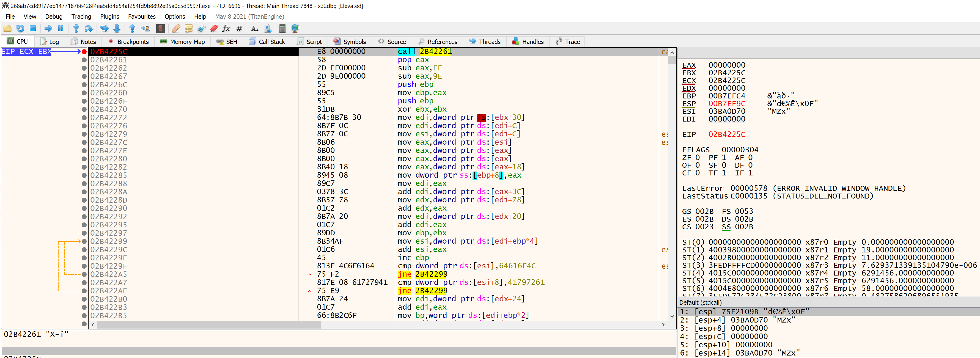The height and width of the screenshot is (358, 980).
Task: Click the Trace Into icon
Action: click(x=104, y=29)
